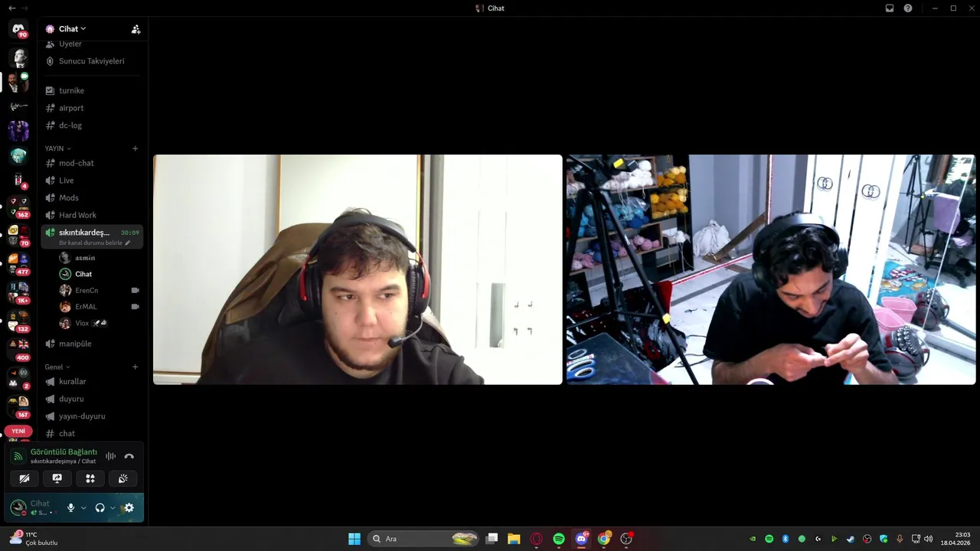Select the right webcam video tile

pyautogui.click(x=771, y=269)
